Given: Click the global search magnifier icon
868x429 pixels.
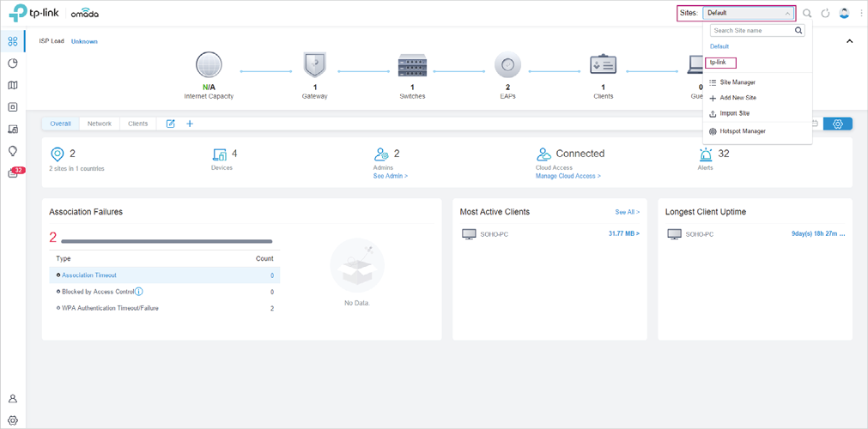Looking at the screenshot, I should (x=807, y=13).
